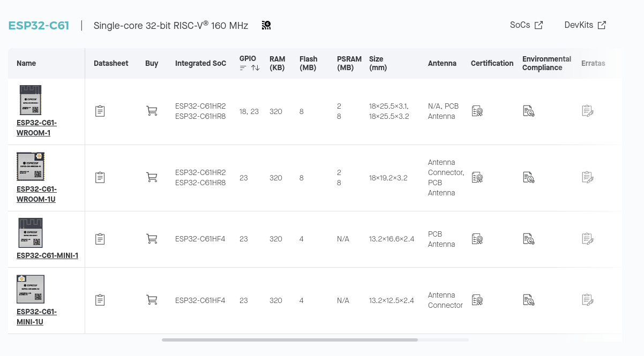
Task: Open the ESP32-C61-MINI-1U module link
Action: pyautogui.click(x=36, y=317)
